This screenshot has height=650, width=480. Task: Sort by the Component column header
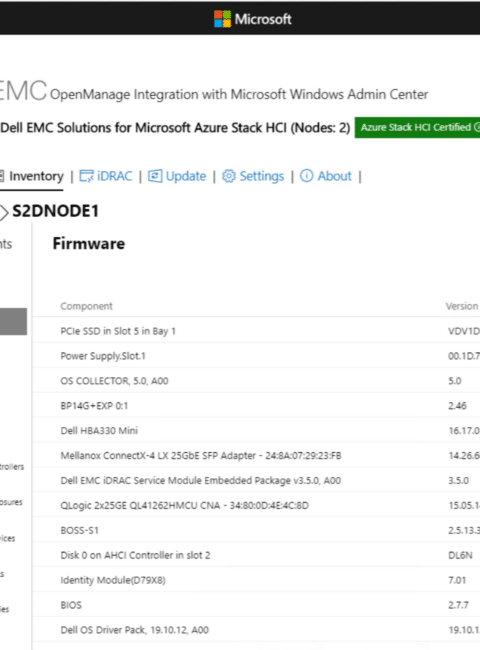tap(86, 306)
